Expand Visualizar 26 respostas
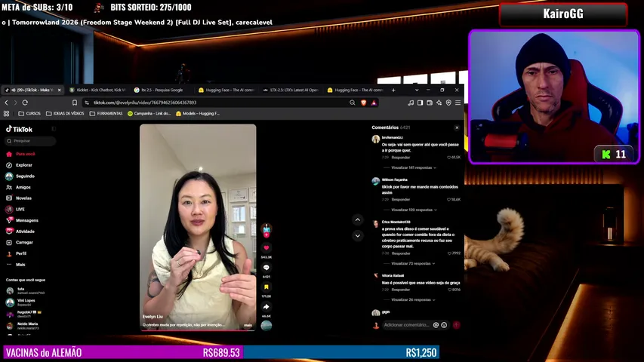This screenshot has width=644, height=362. [413, 299]
